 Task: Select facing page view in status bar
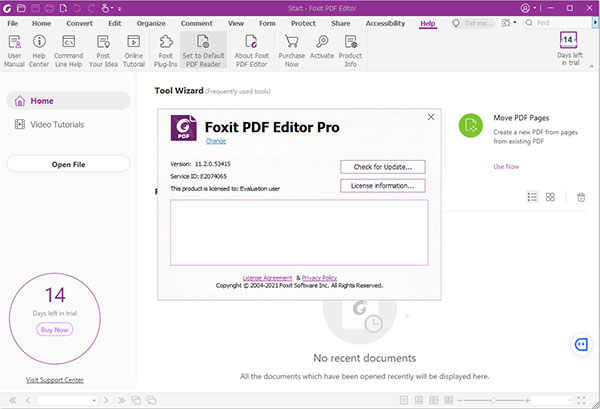pyautogui.click(x=434, y=400)
